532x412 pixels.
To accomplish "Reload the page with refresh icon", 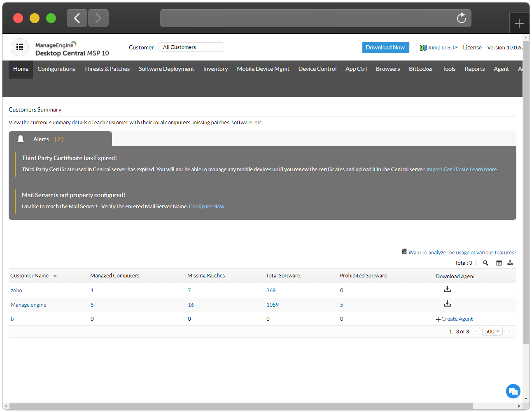I will 461,18.
